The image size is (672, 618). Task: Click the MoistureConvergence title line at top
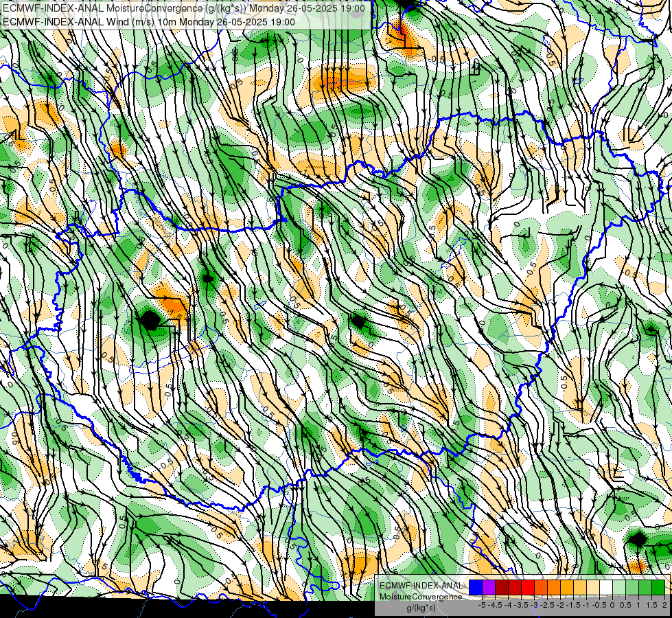tap(184, 8)
